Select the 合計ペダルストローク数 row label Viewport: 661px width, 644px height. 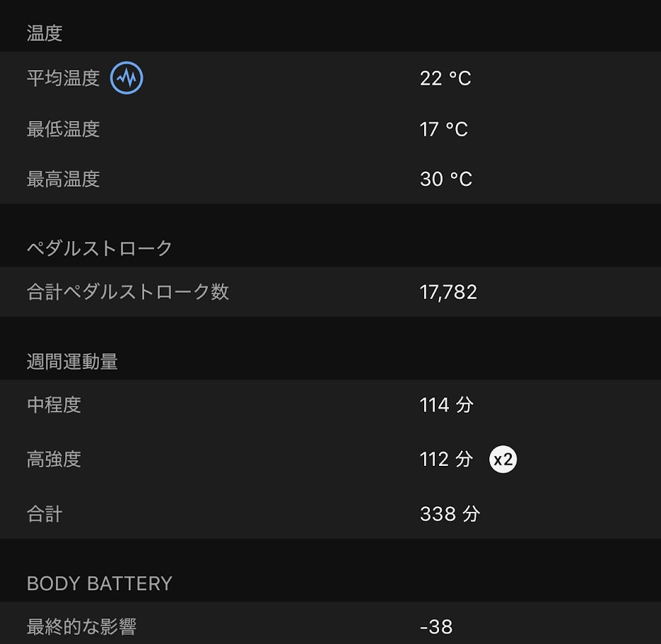128,292
